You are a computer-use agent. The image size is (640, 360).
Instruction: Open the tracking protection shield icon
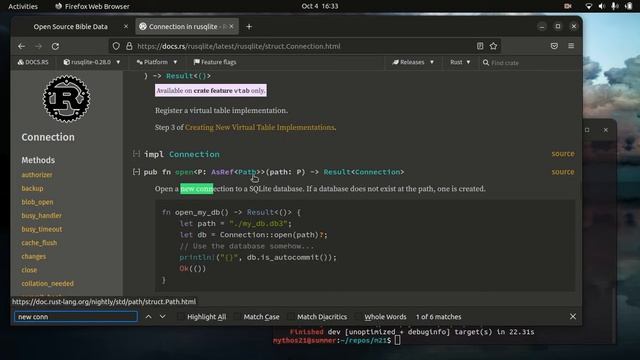tap(116, 46)
